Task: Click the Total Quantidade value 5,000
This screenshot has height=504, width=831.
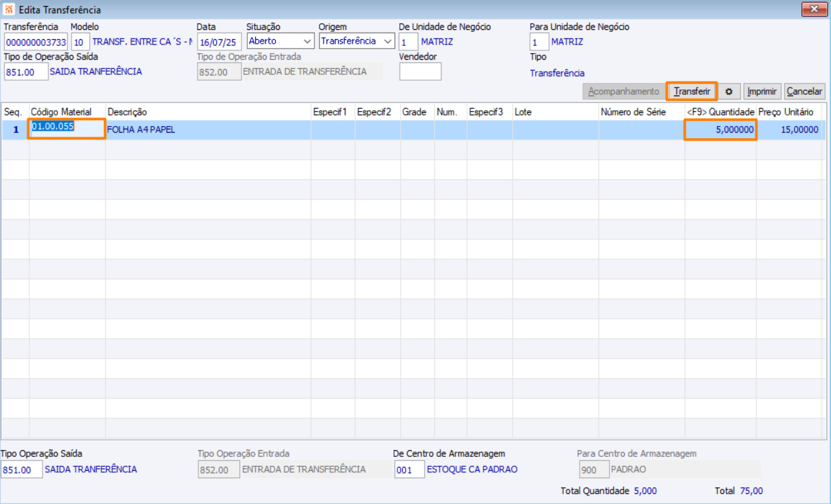Action: [645, 491]
